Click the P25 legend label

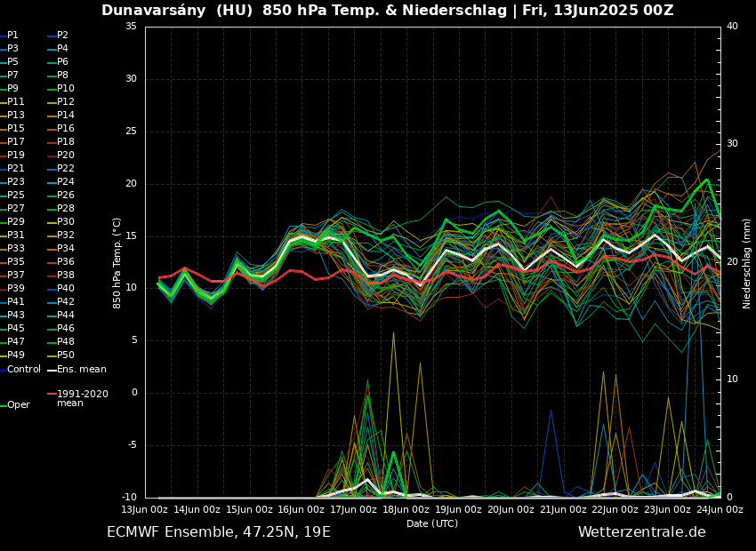[16, 196]
